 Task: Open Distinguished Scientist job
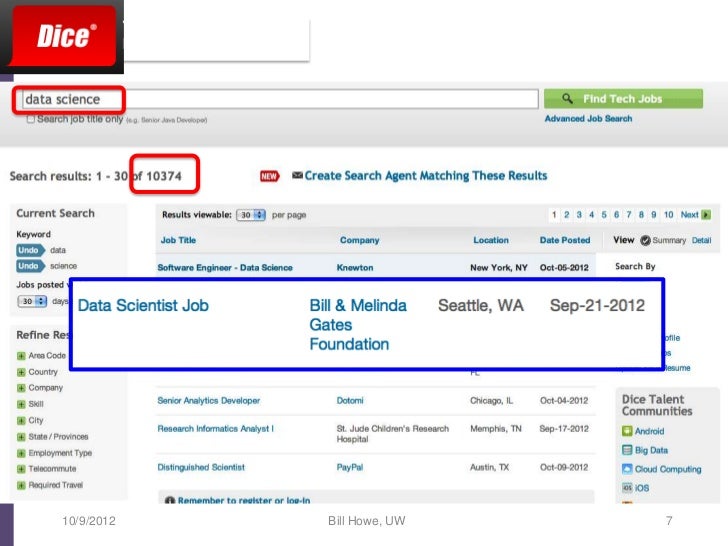201,467
